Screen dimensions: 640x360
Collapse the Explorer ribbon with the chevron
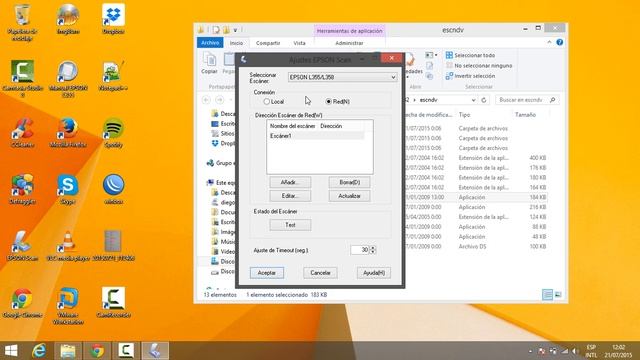click(549, 42)
